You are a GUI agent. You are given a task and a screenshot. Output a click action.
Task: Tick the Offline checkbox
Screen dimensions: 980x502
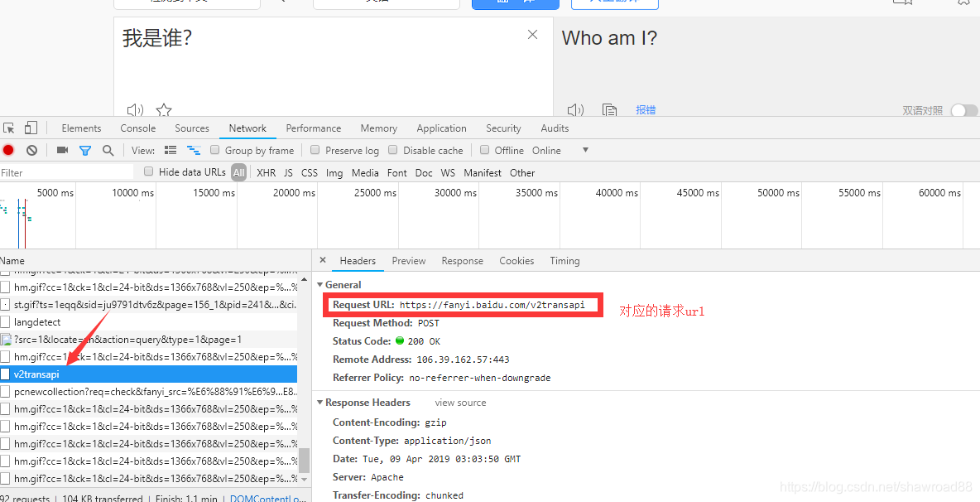(484, 150)
